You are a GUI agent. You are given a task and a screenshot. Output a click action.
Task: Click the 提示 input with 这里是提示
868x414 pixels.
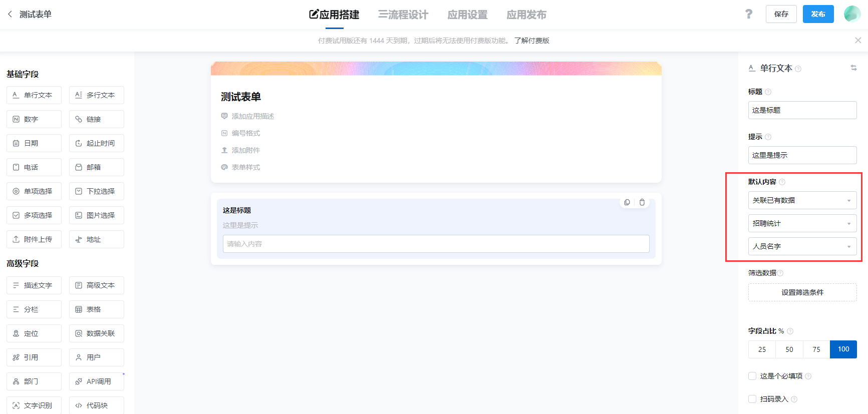tap(802, 155)
